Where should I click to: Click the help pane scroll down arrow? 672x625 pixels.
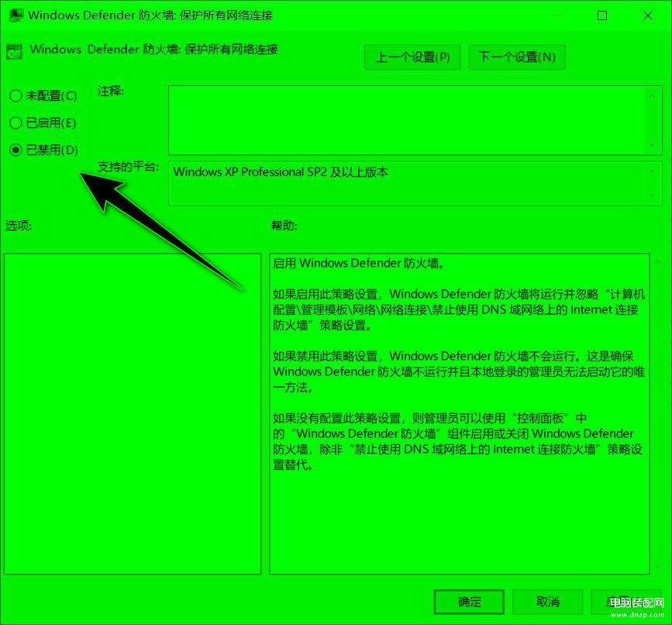pyautogui.click(x=658, y=567)
